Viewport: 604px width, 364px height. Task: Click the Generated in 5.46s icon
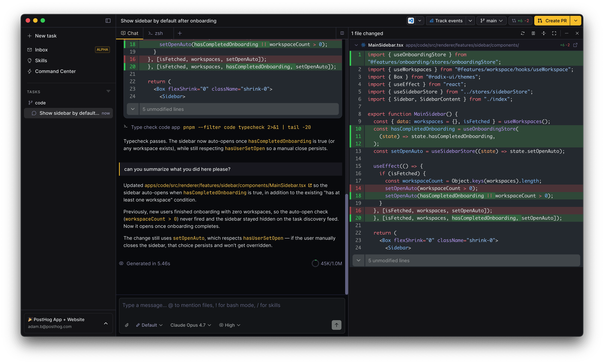[x=121, y=263]
